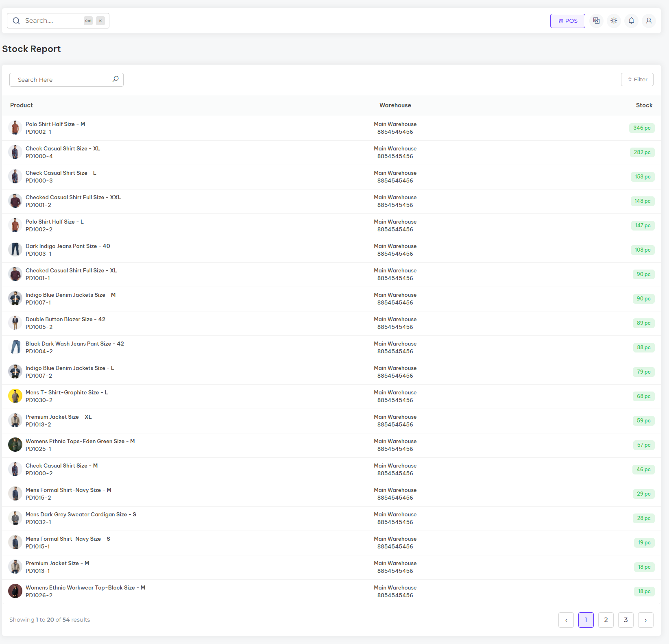Click the Polo Shirt Half Size - M thumbnail
Screen dimensions: 669x644
(15, 128)
